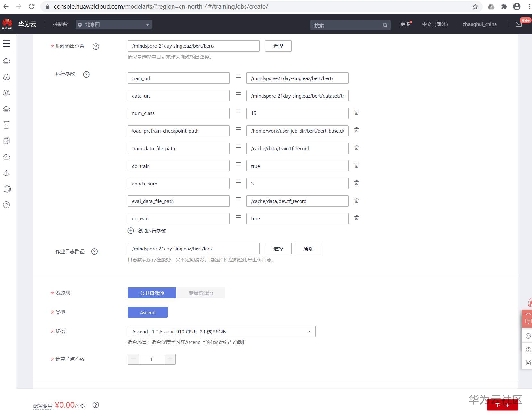Go back in browser history
This screenshot has width=532, height=417.
coord(6,6)
